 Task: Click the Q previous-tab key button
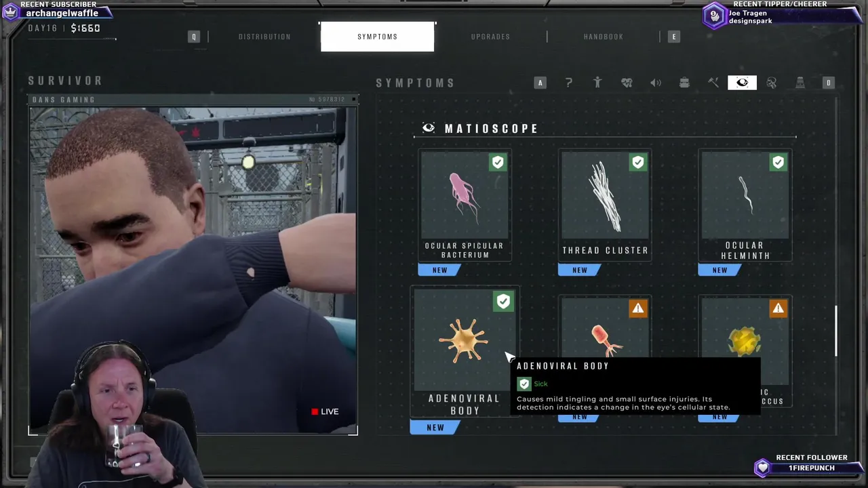(x=194, y=37)
